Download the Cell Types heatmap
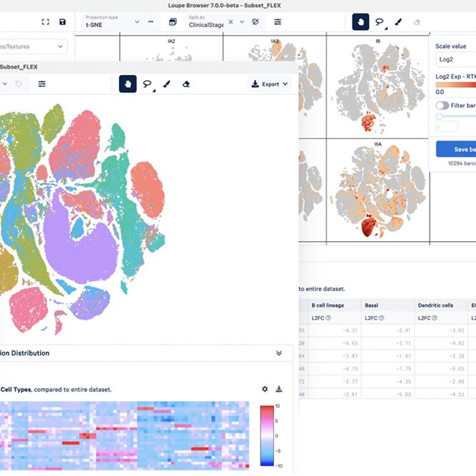 (279, 389)
